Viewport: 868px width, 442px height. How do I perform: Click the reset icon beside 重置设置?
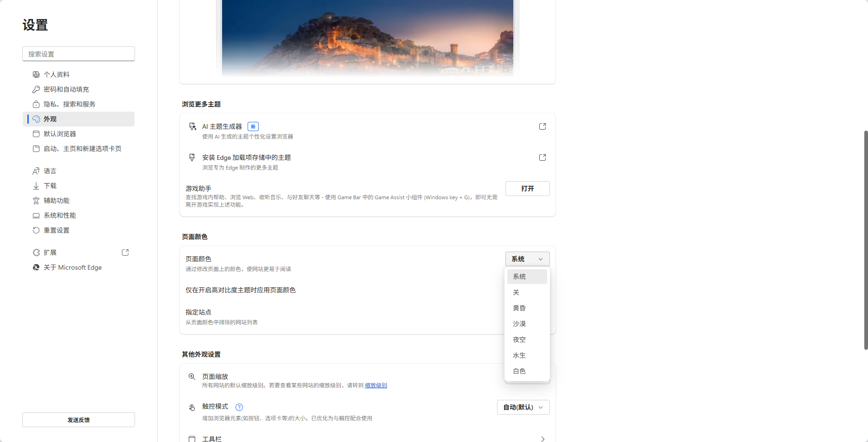[36, 230]
